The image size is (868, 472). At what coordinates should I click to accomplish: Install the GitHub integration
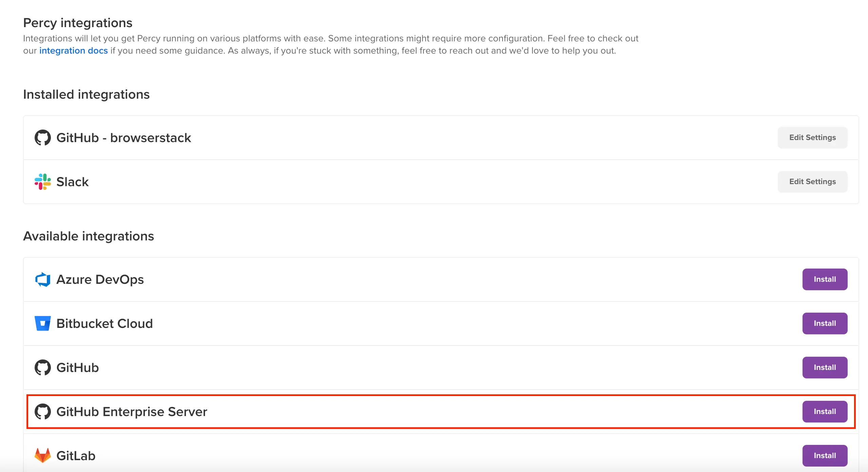click(825, 368)
